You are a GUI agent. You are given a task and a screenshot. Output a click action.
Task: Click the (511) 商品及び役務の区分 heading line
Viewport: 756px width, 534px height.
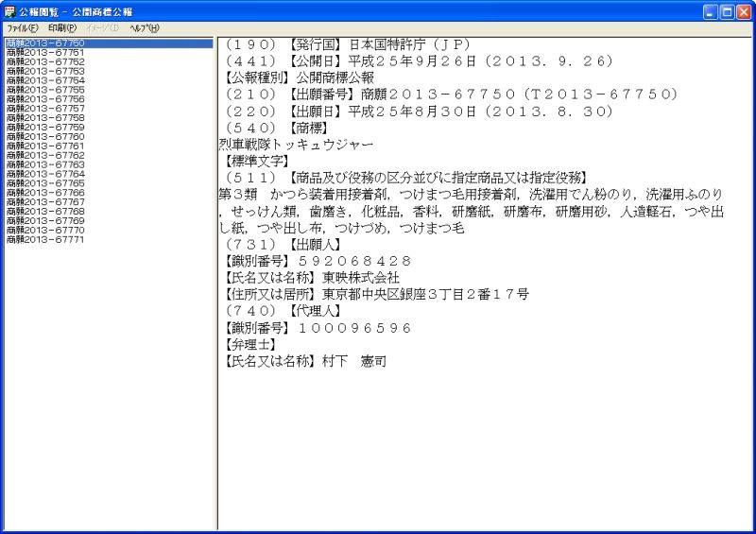[x=406, y=178]
